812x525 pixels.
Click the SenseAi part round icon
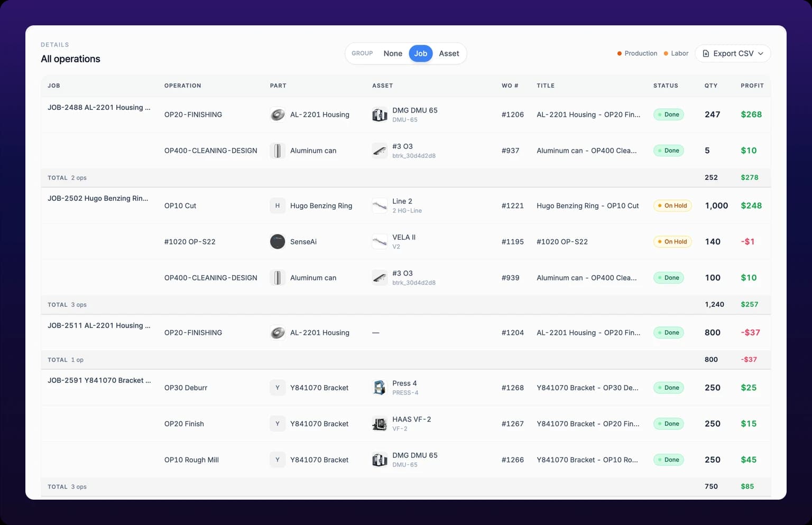278,241
